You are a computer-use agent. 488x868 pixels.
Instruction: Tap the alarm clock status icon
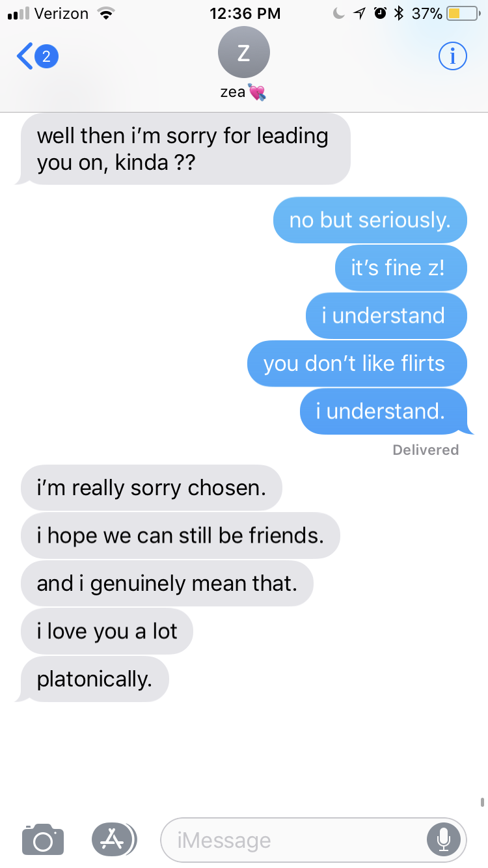381,13
